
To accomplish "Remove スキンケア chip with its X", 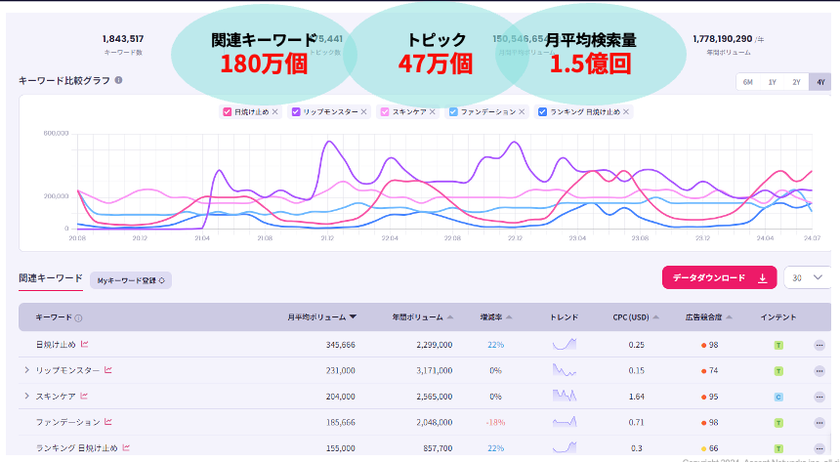I will coord(432,112).
